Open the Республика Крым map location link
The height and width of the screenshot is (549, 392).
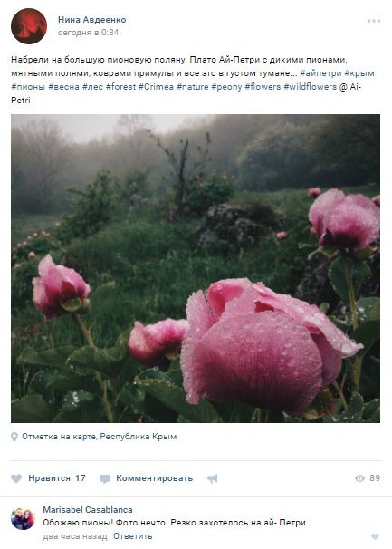pyautogui.click(x=139, y=437)
